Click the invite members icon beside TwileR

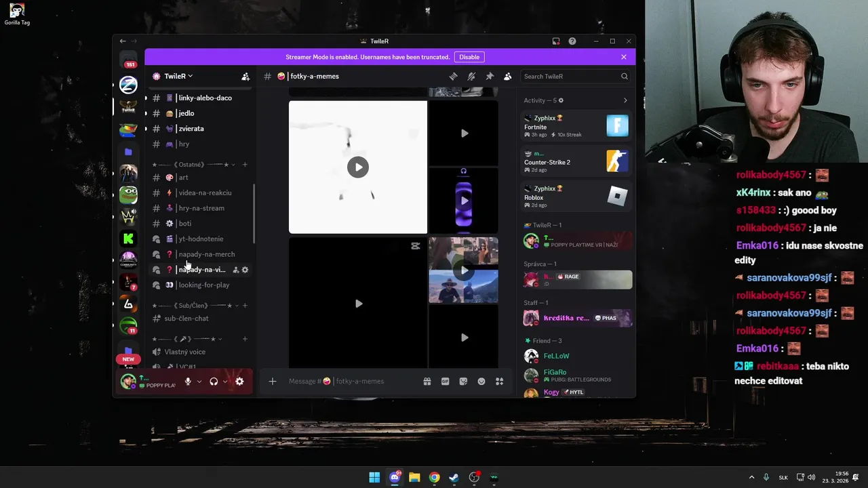pos(245,77)
